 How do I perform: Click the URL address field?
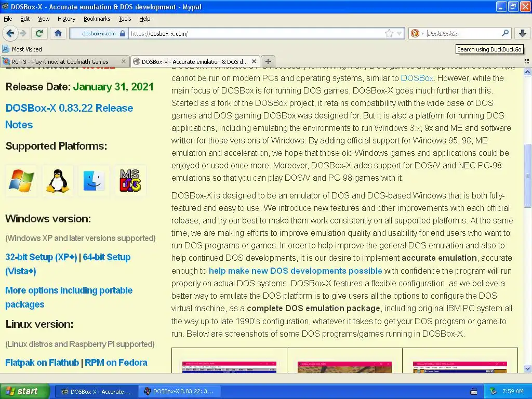(x=256, y=33)
